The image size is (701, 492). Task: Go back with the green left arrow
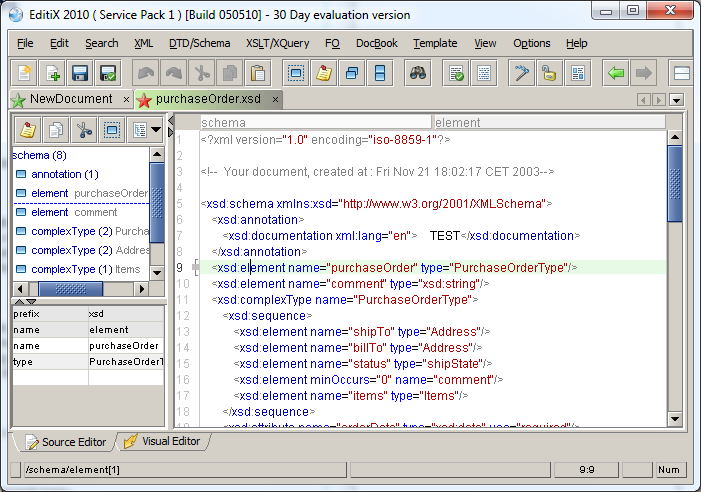(616, 73)
